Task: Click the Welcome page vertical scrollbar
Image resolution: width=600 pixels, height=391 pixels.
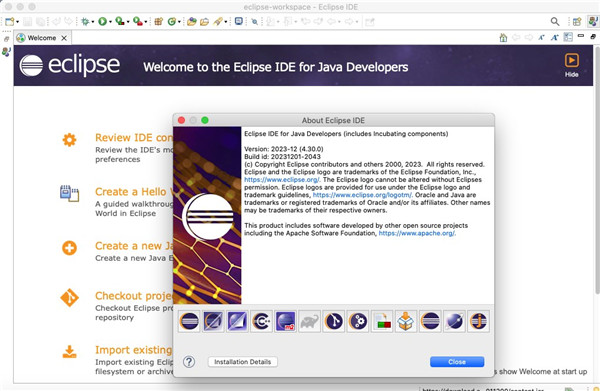Action: coord(597,170)
